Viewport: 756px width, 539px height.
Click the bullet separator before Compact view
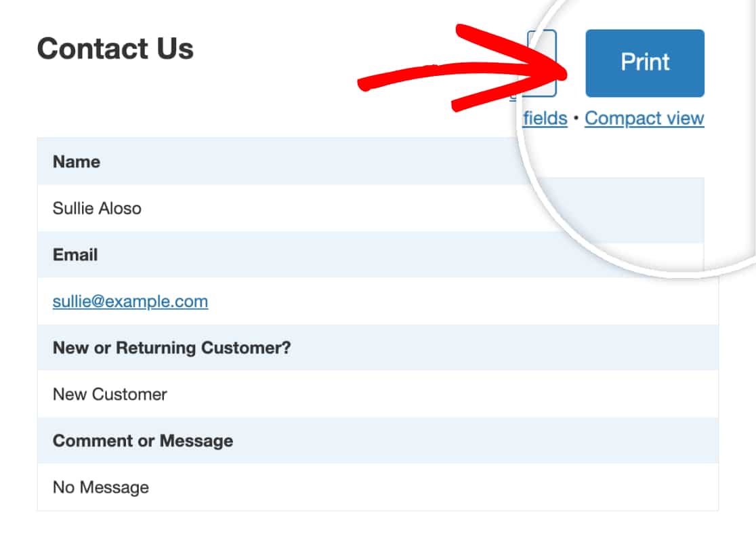[576, 118]
